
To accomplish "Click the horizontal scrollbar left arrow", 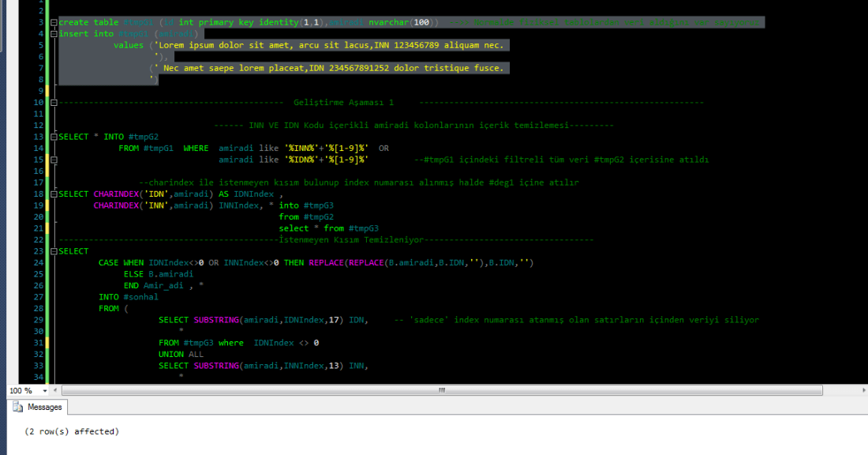I will tap(56, 390).
